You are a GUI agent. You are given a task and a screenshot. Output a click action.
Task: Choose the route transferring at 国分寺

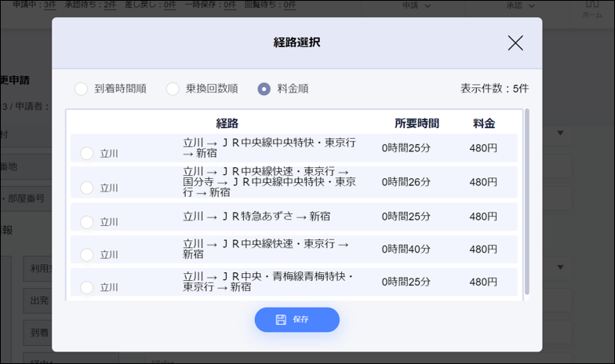coord(86,187)
